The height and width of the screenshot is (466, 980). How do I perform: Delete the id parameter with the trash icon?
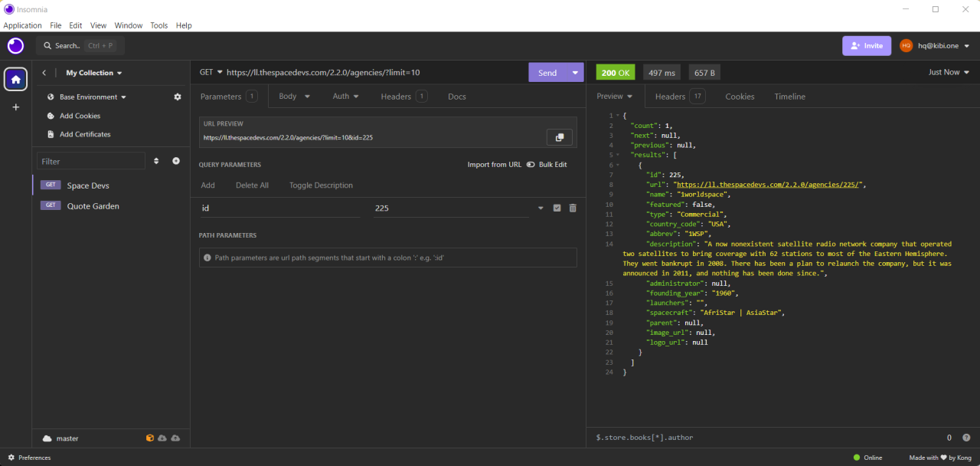(572, 208)
